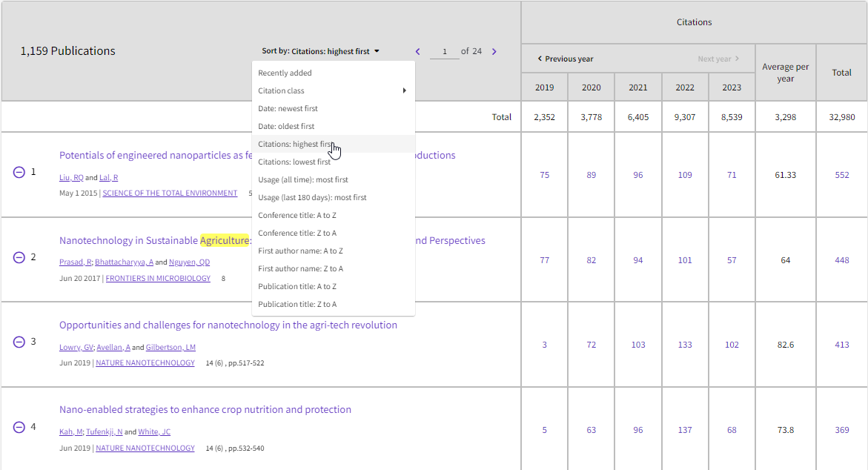Click the 2023 year column header
Screen dimensions: 868x470
click(732, 87)
